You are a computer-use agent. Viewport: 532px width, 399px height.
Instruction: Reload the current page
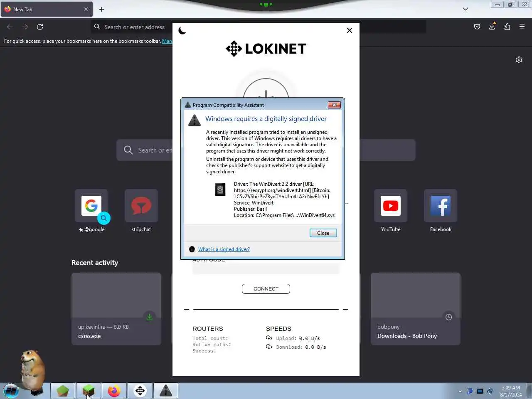point(40,27)
